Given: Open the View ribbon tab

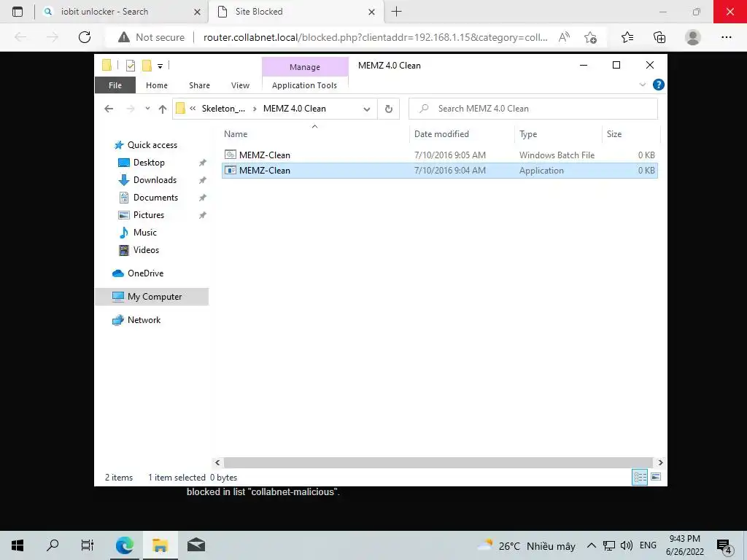Looking at the screenshot, I should (x=240, y=85).
